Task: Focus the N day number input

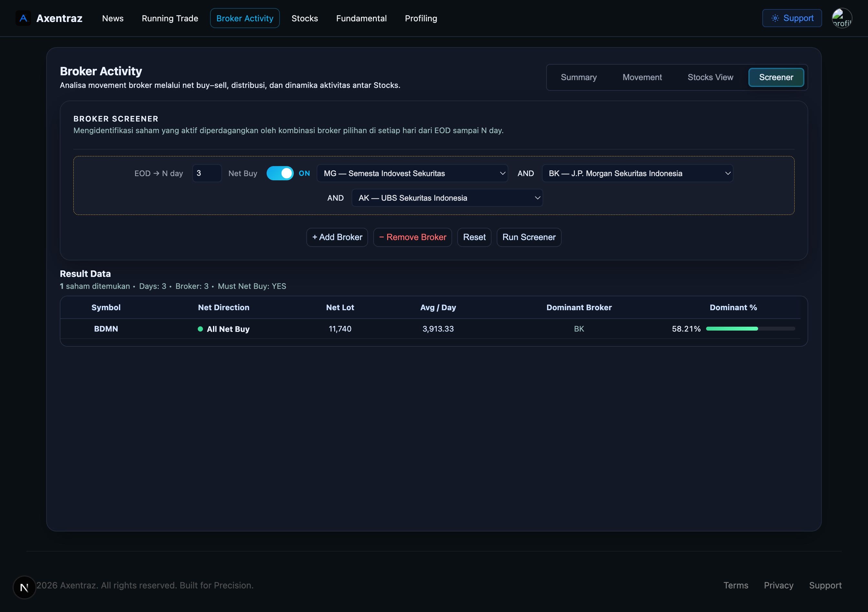Action: tap(206, 173)
